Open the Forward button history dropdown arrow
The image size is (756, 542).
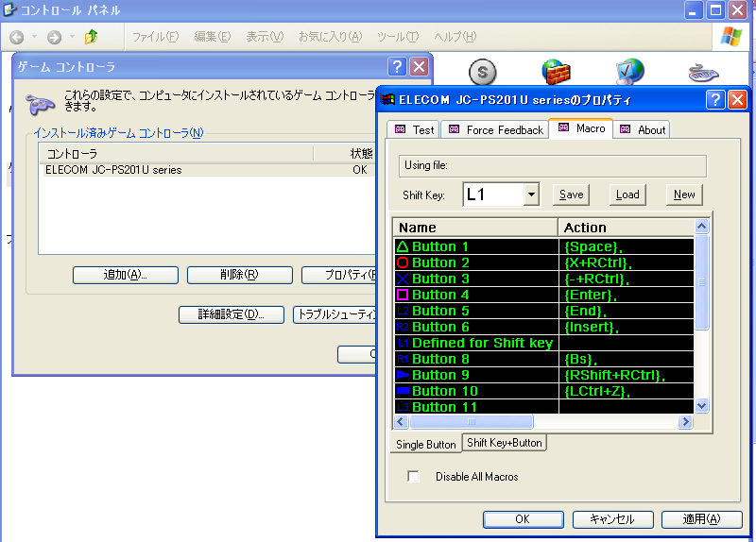coord(72,37)
